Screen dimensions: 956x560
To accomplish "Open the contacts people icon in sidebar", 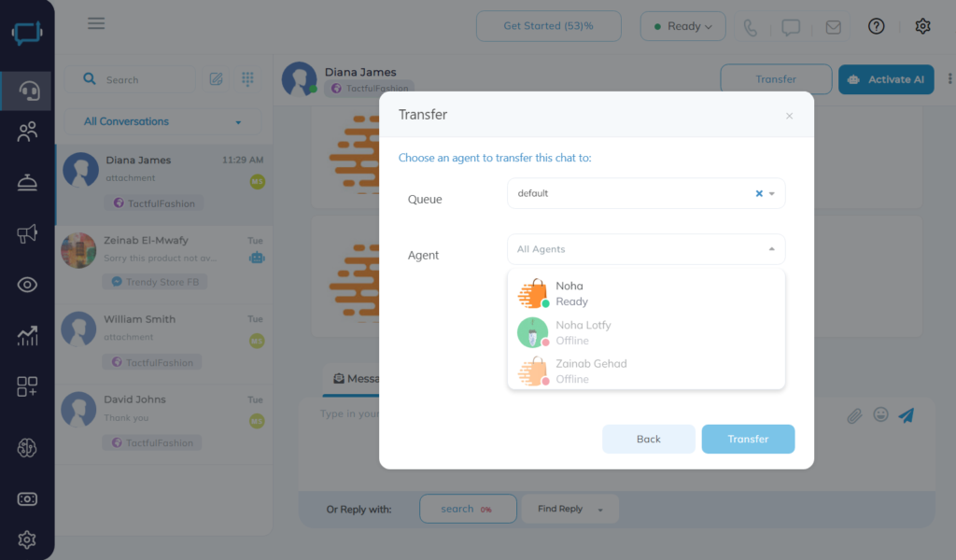I will coord(27,132).
